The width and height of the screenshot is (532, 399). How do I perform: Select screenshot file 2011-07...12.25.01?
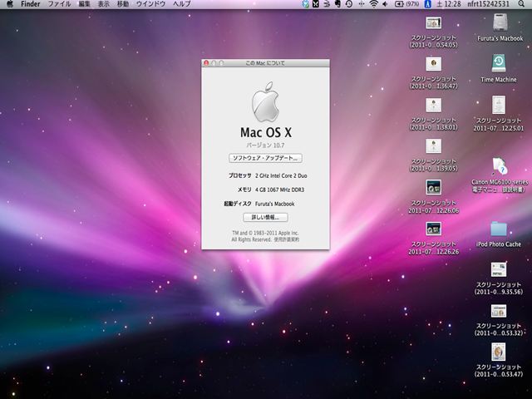[499, 105]
